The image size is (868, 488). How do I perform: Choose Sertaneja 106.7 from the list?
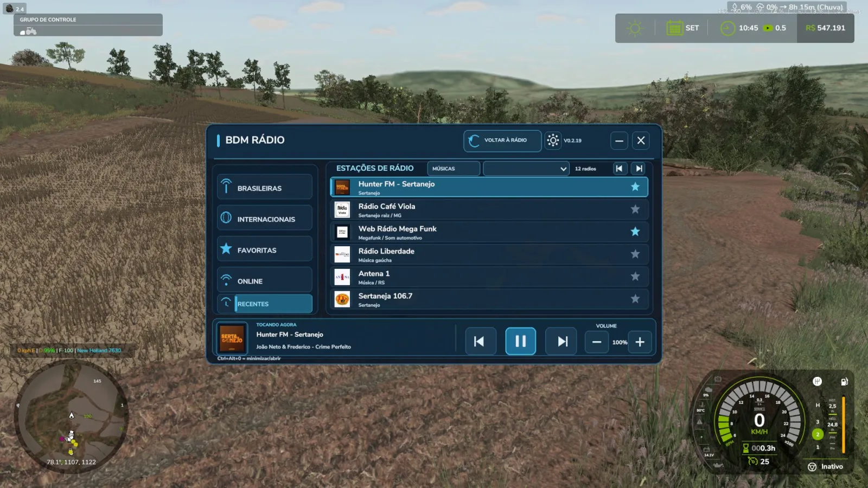[x=489, y=299]
